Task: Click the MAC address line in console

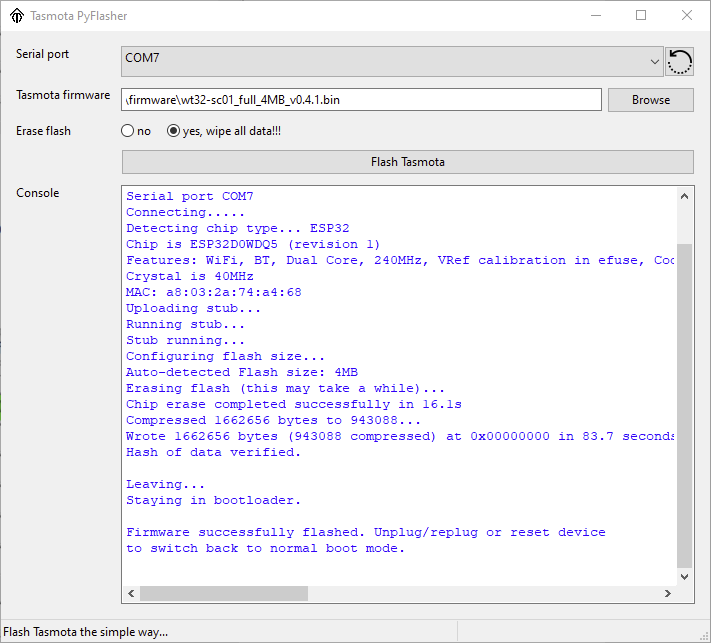Action: click(x=213, y=292)
